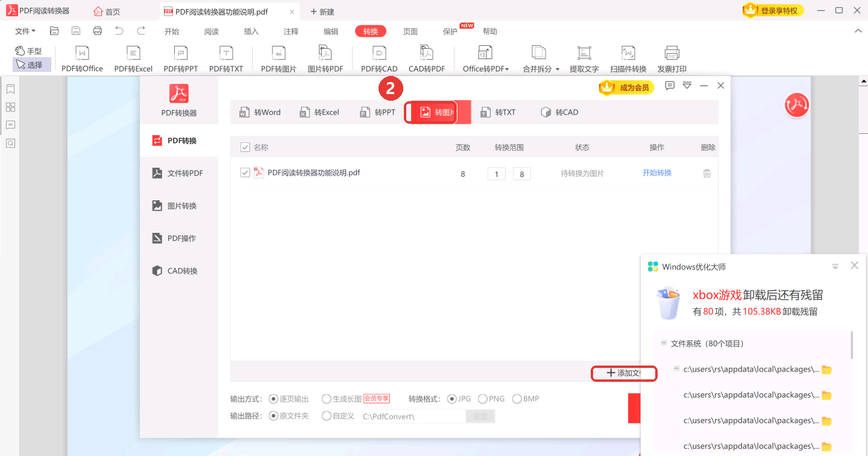Open the 文件 dropdown menu

[25, 31]
